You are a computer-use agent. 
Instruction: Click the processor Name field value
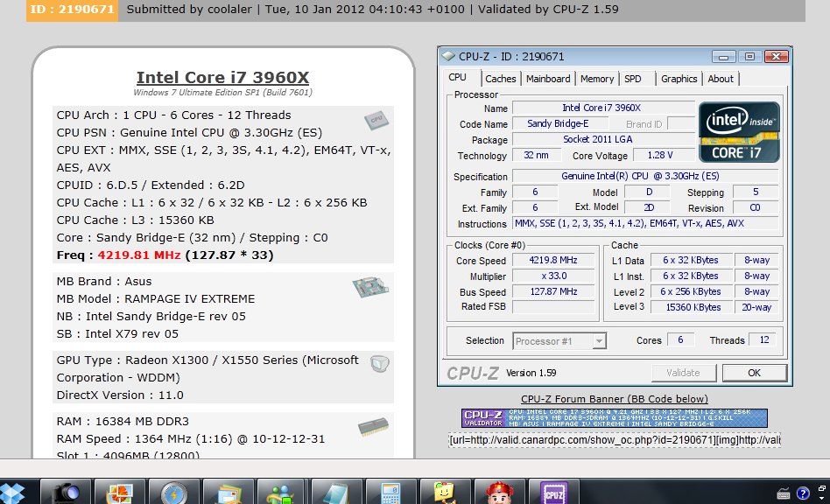point(602,108)
